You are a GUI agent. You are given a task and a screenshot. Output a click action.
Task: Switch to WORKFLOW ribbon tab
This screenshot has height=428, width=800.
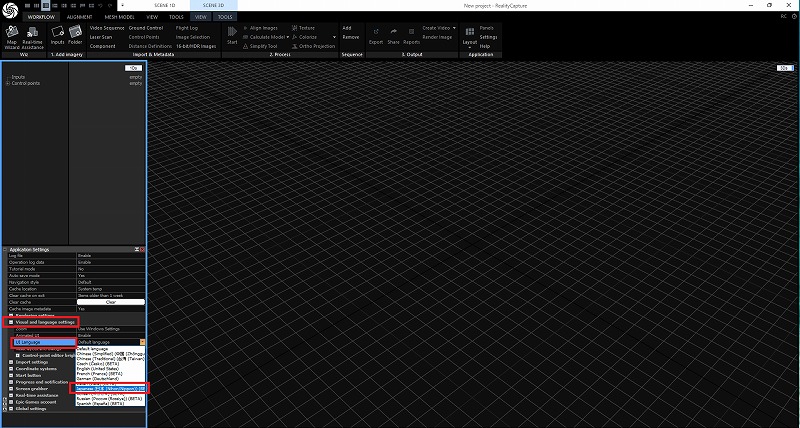(41, 17)
